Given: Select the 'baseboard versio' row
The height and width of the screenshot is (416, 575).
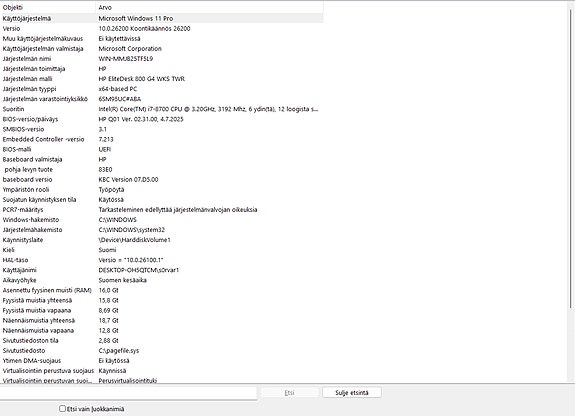Looking at the screenshot, I should click(27, 179).
